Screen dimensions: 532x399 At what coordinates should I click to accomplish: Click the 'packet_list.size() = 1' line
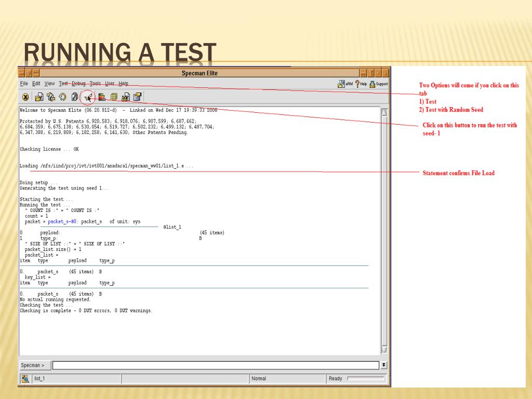click(x=53, y=249)
